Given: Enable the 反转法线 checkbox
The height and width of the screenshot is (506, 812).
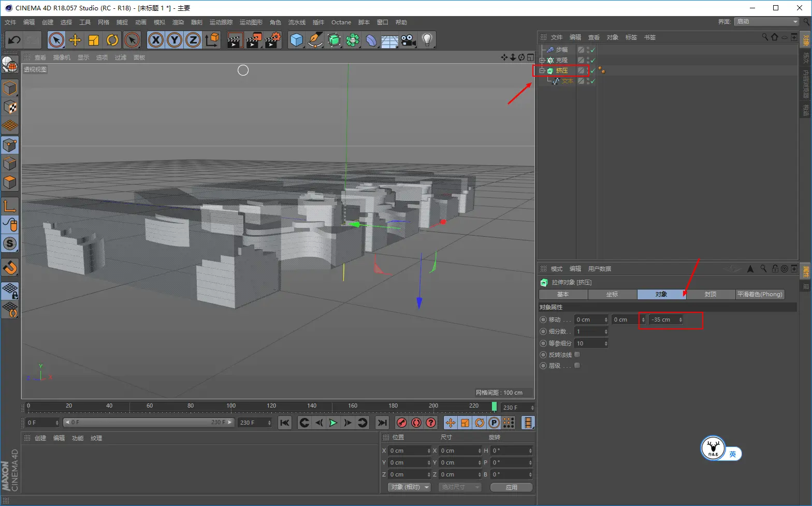Looking at the screenshot, I should point(577,355).
